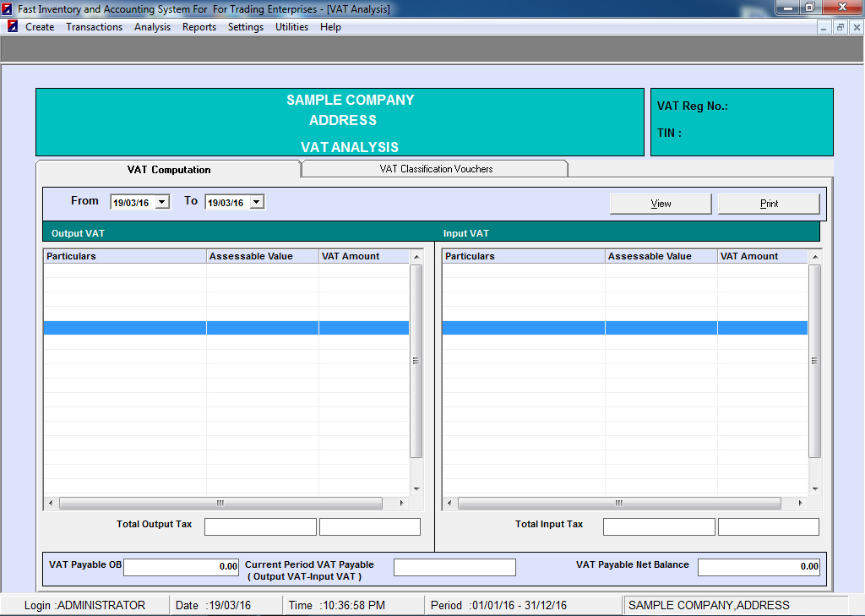Click Output VAT scroll down arrow

click(x=416, y=488)
